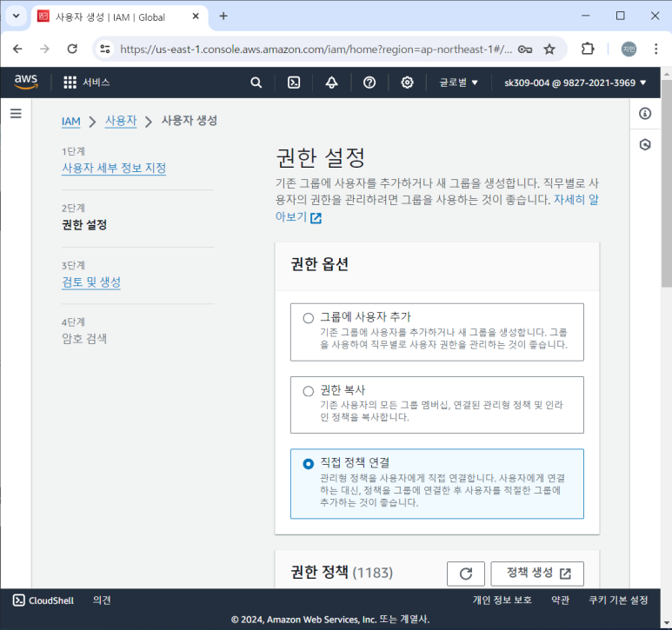Expand the hamburger side navigation
This screenshot has width=672, height=630.
point(16,114)
